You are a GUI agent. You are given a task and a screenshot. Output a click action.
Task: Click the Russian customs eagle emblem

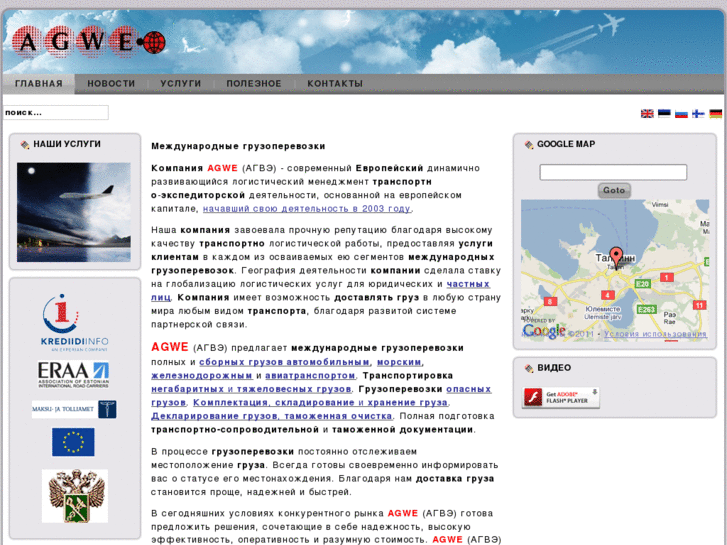75,496
